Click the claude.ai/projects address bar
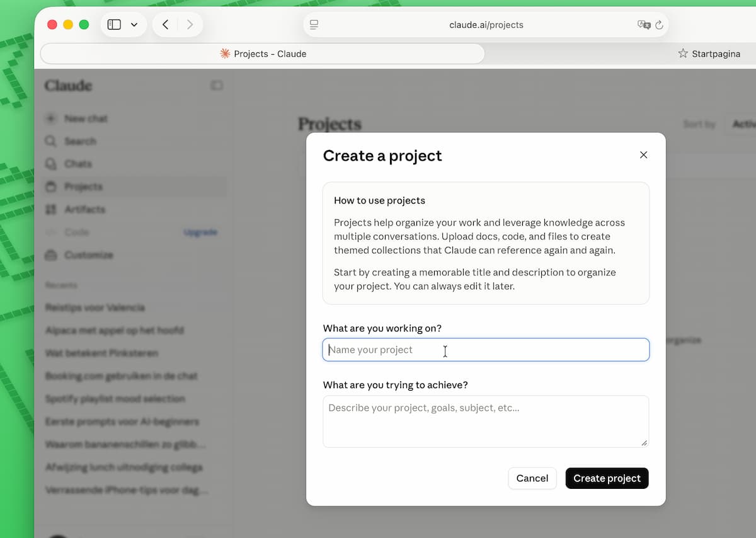 click(x=486, y=25)
